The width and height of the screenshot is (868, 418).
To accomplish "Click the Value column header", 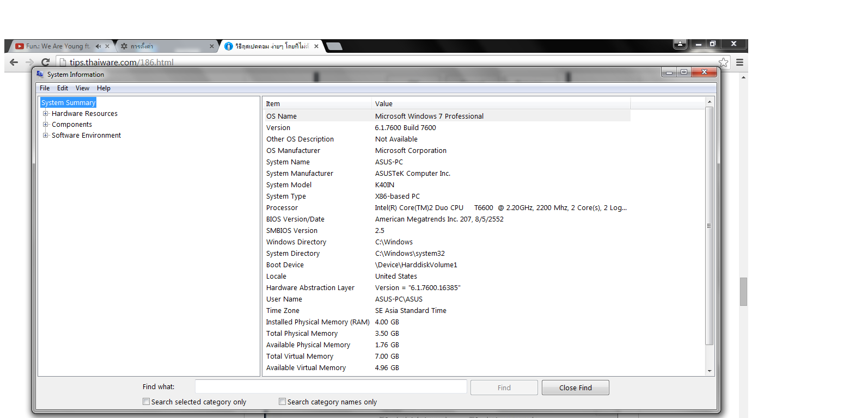I will coord(501,103).
